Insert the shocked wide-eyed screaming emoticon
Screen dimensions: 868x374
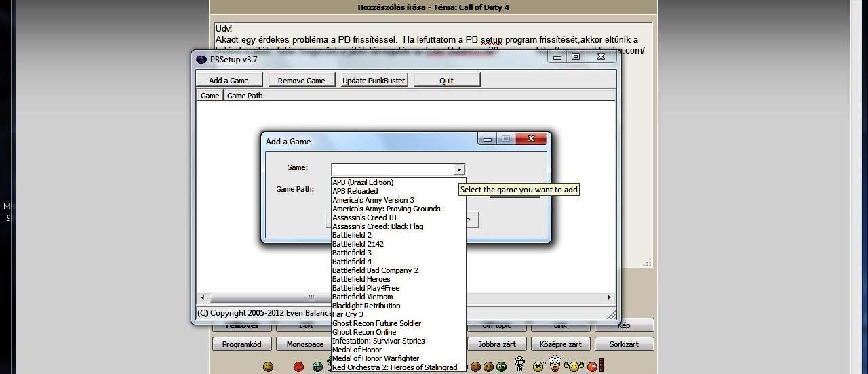[x=555, y=363]
